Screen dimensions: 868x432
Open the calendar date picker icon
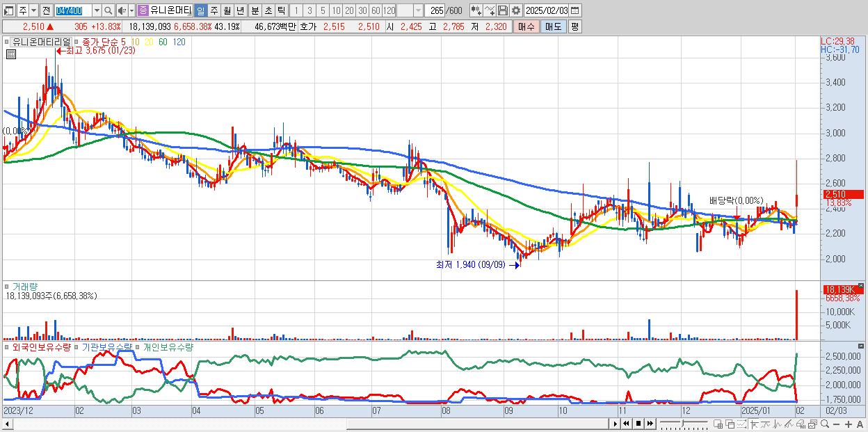click(x=574, y=10)
